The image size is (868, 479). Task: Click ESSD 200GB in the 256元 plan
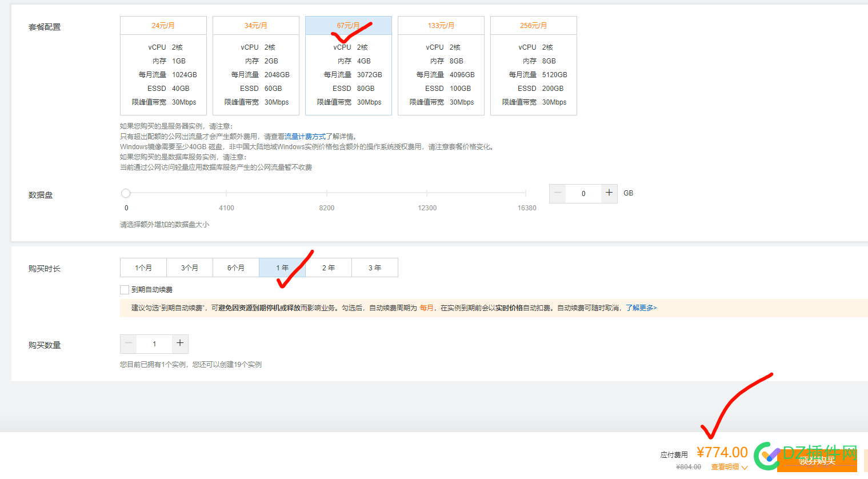541,89
